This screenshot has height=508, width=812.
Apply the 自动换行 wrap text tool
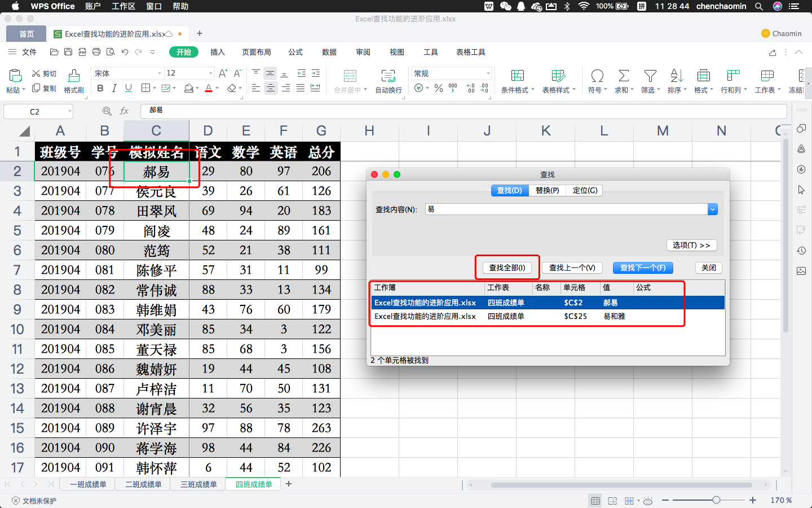(389, 81)
